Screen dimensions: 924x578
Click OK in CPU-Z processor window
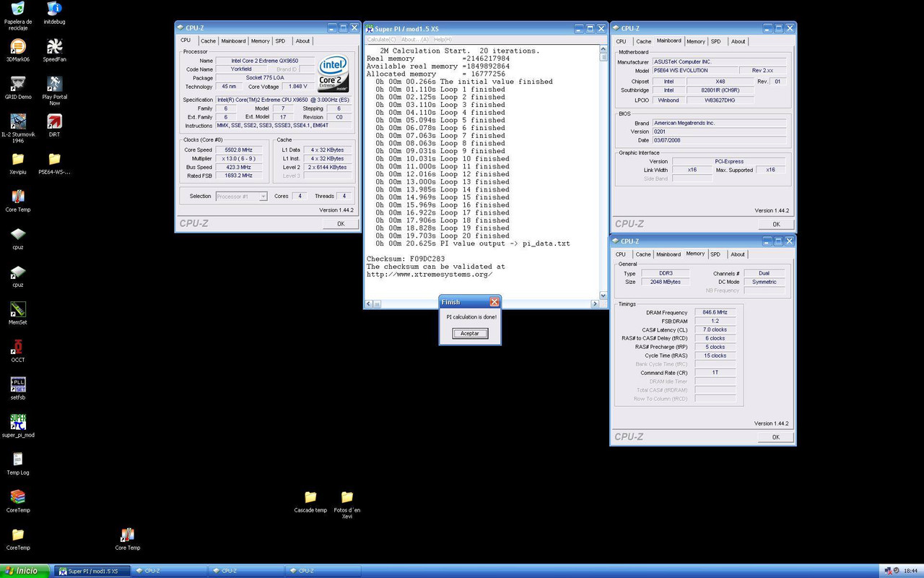[341, 224]
